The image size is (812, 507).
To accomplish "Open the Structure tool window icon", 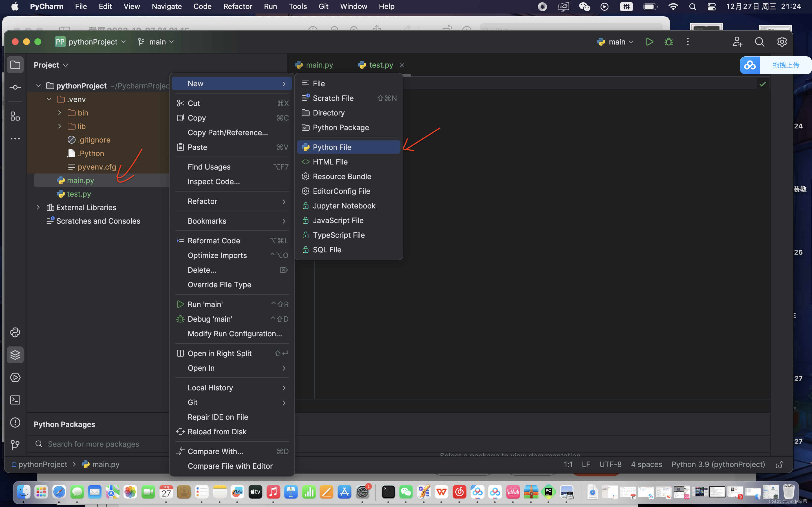I will 15,116.
